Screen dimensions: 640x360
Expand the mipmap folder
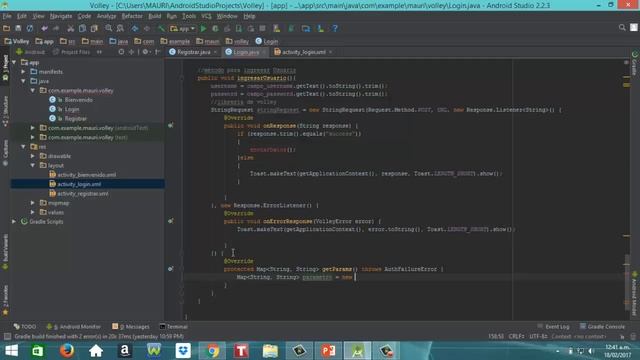(33, 203)
